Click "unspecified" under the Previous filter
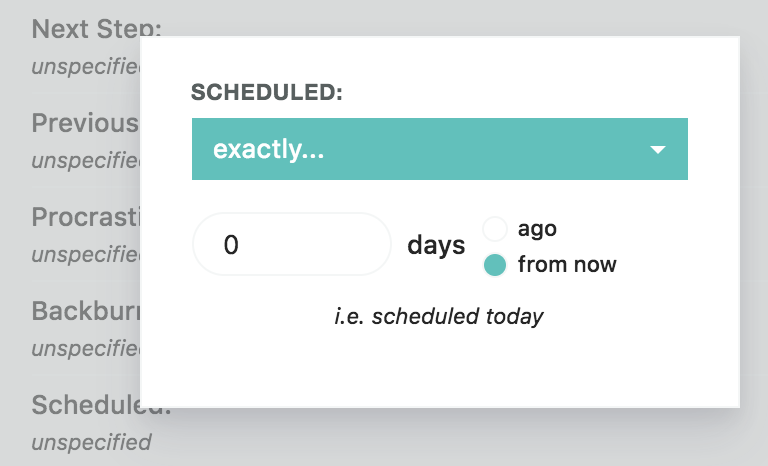Image resolution: width=768 pixels, height=466 pixels. (x=85, y=160)
